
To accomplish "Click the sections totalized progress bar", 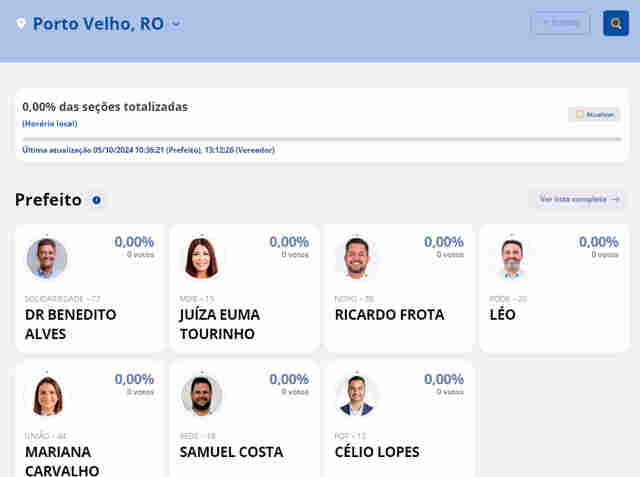I will [x=320, y=139].
